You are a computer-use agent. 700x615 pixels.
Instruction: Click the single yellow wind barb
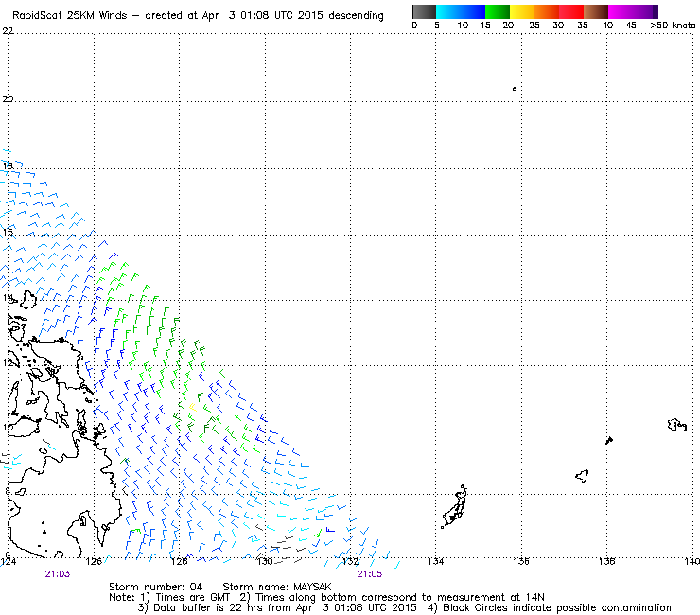point(192,407)
